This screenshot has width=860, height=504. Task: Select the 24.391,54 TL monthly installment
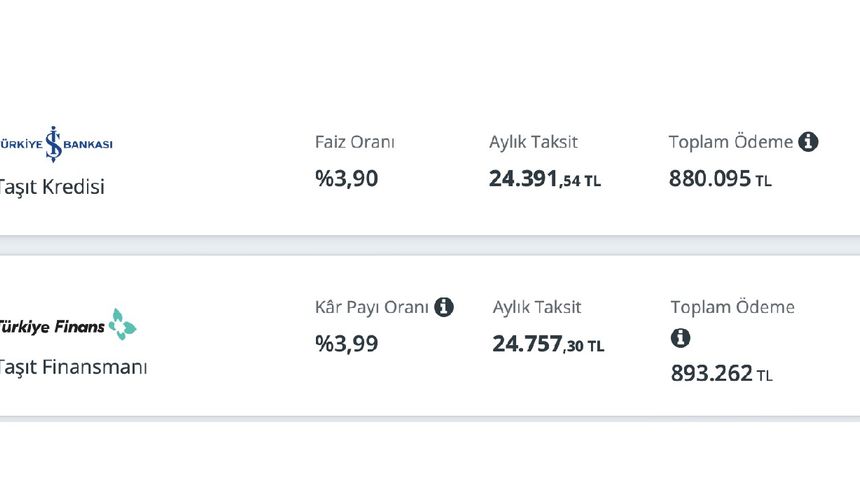(x=544, y=180)
